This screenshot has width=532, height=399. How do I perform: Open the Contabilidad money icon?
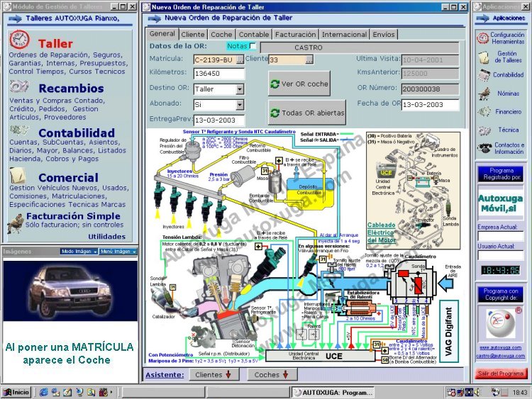19,130
